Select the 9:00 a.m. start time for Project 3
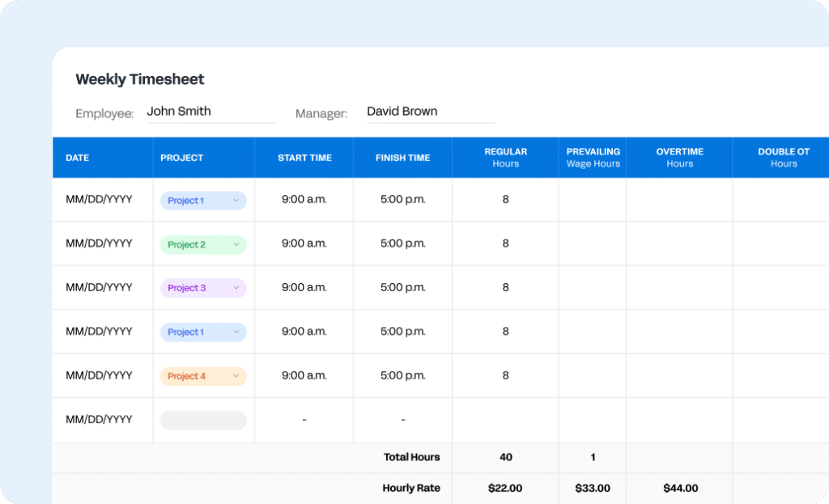 (x=304, y=287)
